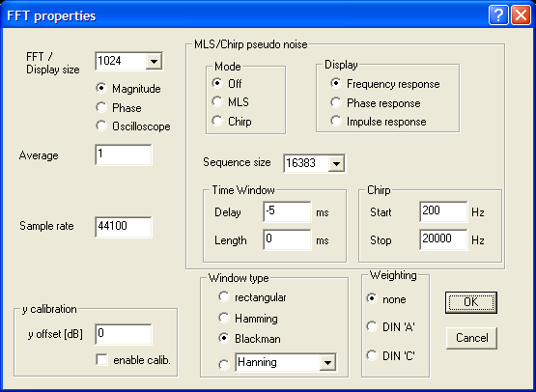The height and width of the screenshot is (392, 536).
Task: Select DIN 'A' weighting
Action: tap(372, 326)
